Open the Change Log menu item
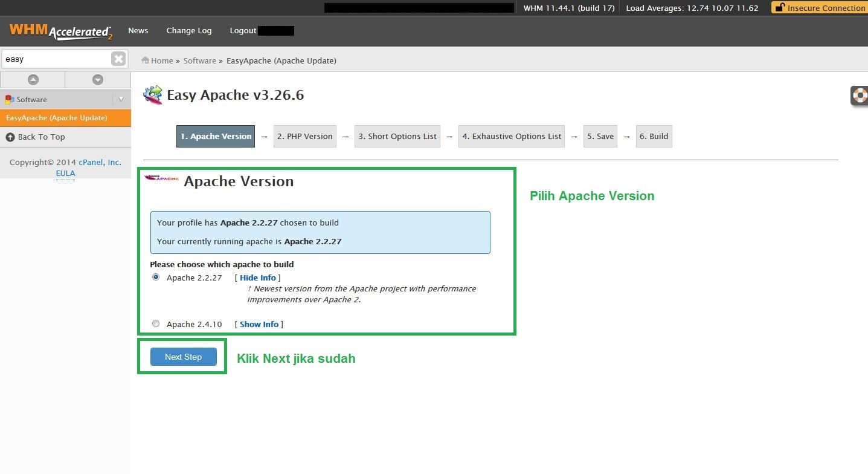 tap(188, 31)
